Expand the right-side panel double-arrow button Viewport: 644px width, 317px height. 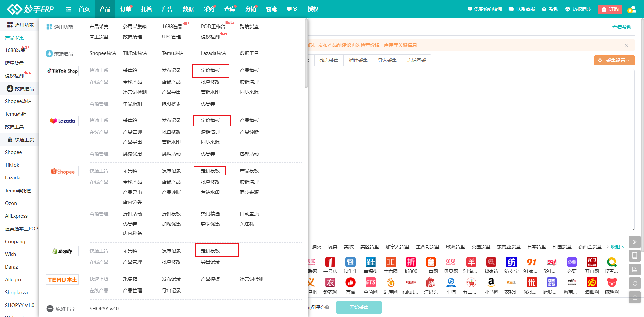pos(634,242)
